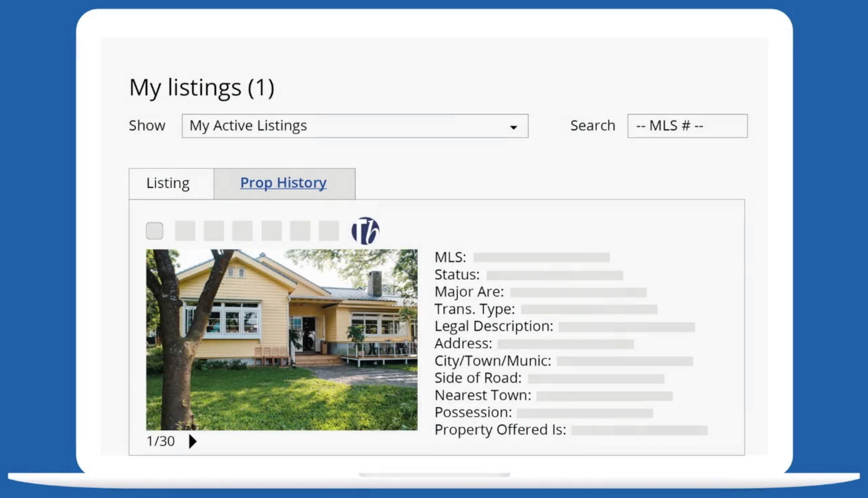
Task: Click the Legal Description: label
Action: [494, 326]
